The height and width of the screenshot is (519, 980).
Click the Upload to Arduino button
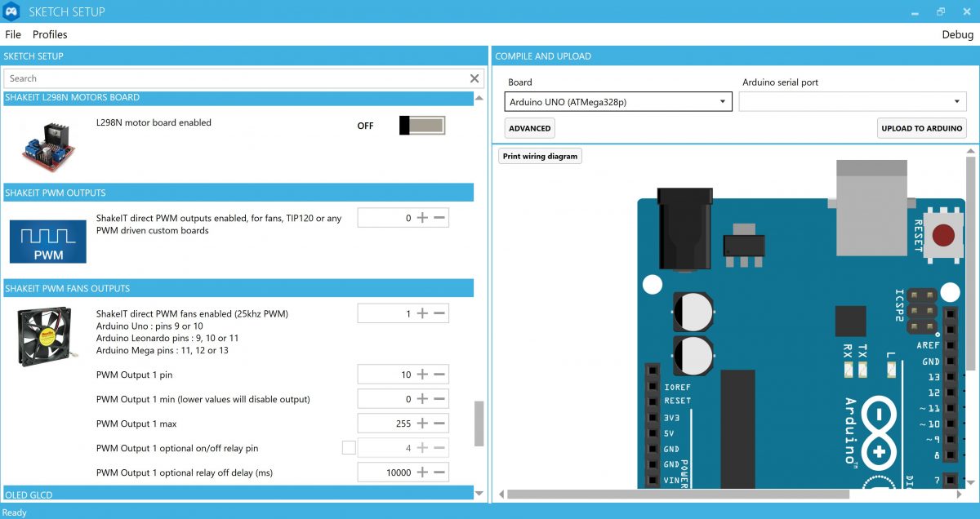(921, 128)
